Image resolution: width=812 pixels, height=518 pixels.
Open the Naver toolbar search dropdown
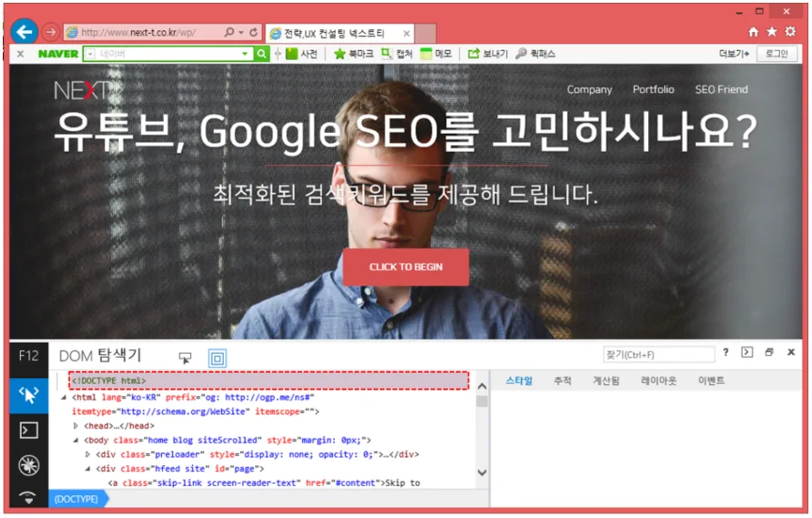(x=245, y=55)
